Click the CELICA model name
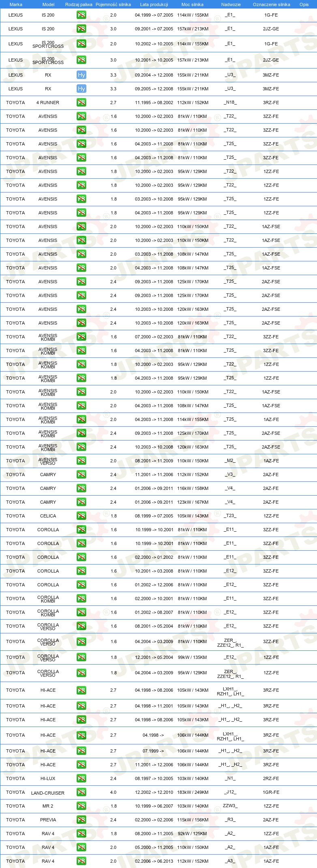 48,516
